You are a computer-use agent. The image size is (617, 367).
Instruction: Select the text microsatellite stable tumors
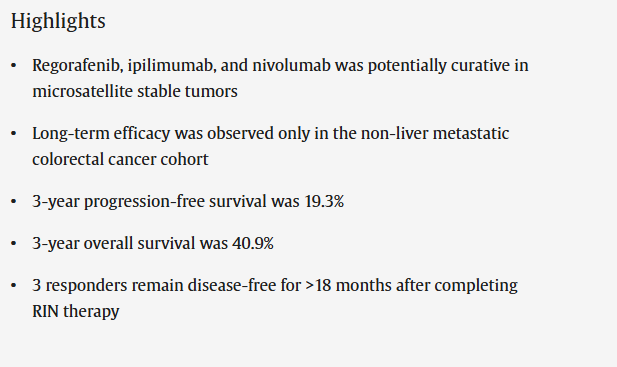click(135, 91)
